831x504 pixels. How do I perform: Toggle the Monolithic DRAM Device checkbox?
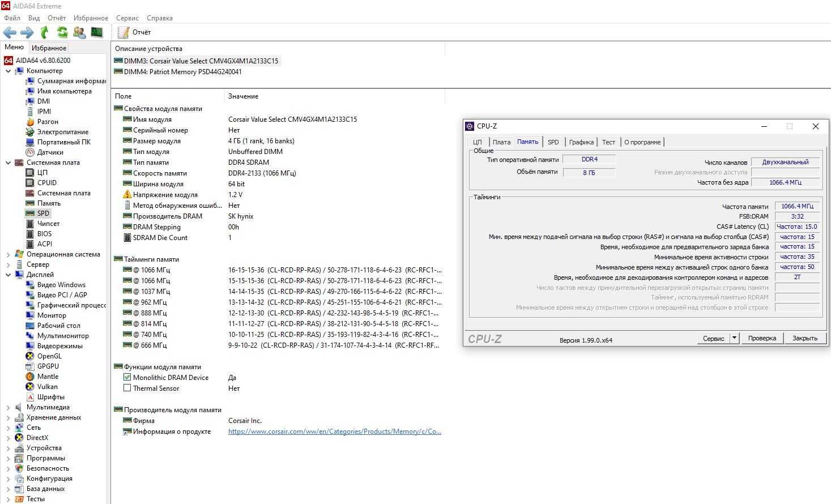click(127, 378)
